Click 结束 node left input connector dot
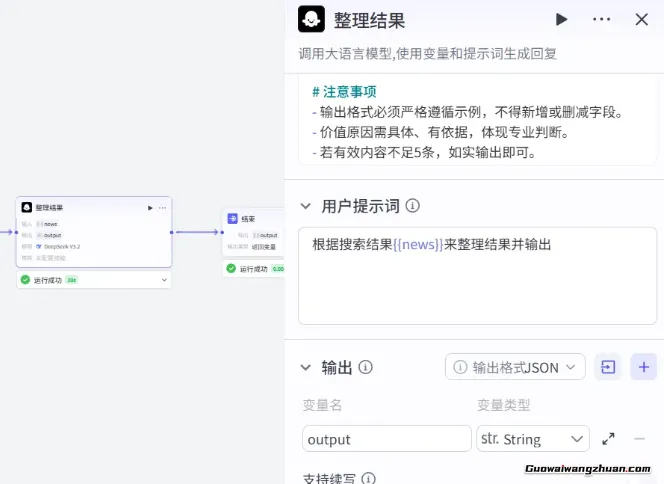The image size is (664, 484). [222, 232]
